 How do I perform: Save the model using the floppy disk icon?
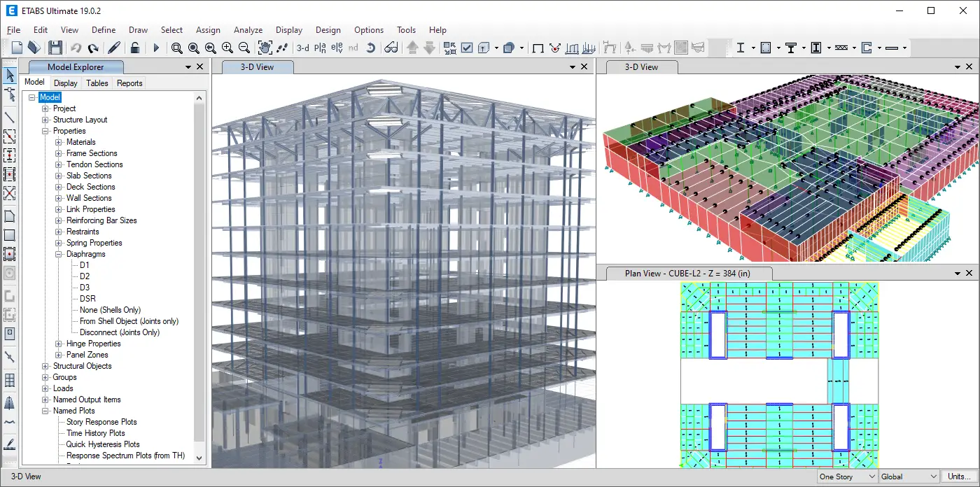55,48
